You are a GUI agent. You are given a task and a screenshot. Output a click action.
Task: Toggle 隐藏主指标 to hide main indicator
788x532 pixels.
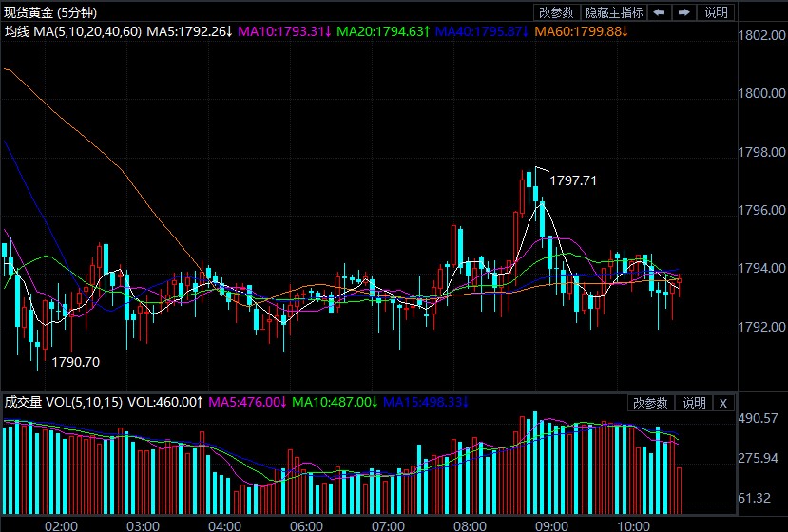[614, 12]
